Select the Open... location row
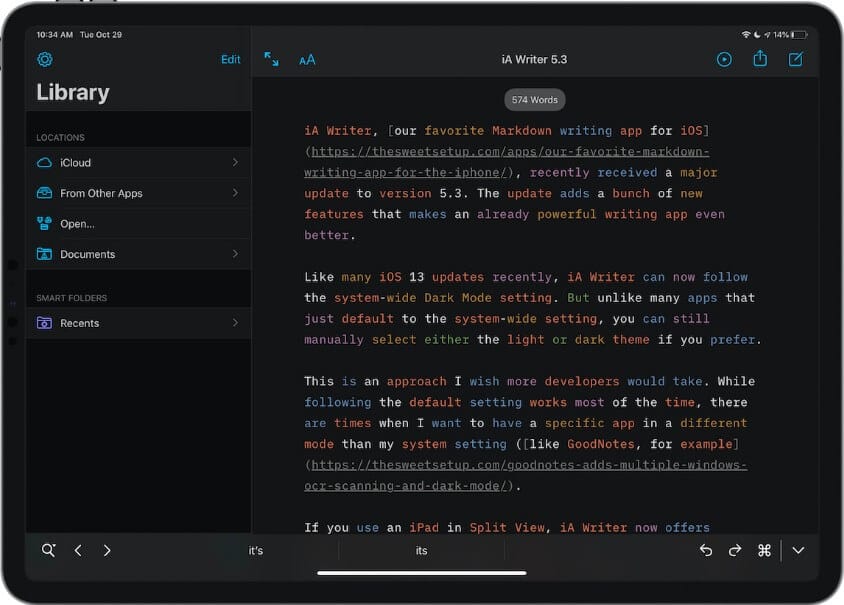The image size is (844, 605). click(x=138, y=224)
